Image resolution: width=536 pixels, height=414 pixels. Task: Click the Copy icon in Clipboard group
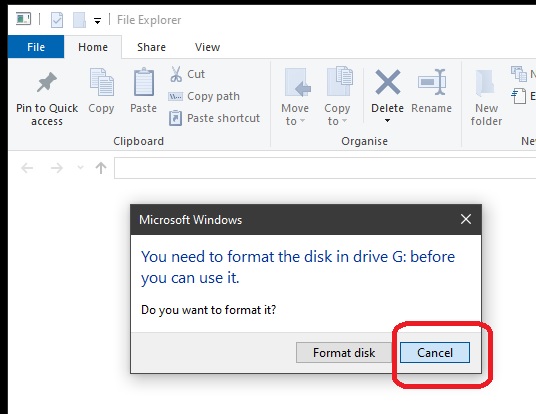pyautogui.click(x=102, y=82)
